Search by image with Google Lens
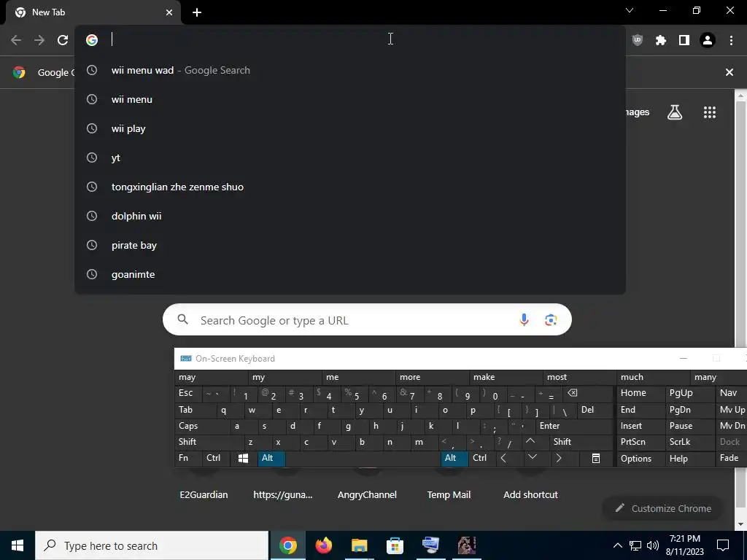747x560 pixels. [551, 319]
